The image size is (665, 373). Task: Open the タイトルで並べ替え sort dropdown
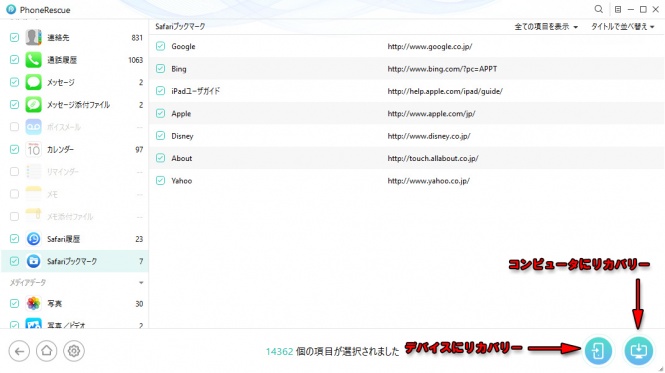pos(623,27)
